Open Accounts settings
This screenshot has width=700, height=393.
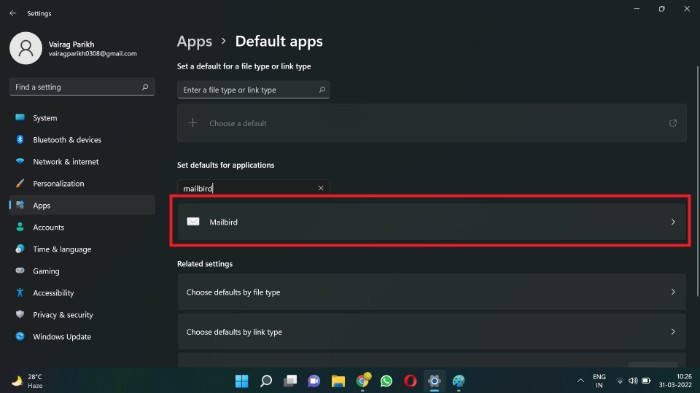[x=82, y=227]
